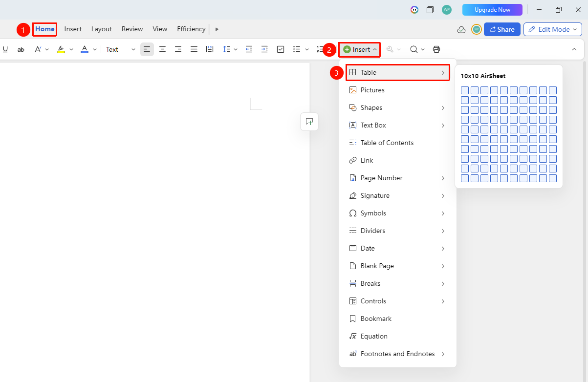Apply right alignment from the toolbar

pos(178,49)
